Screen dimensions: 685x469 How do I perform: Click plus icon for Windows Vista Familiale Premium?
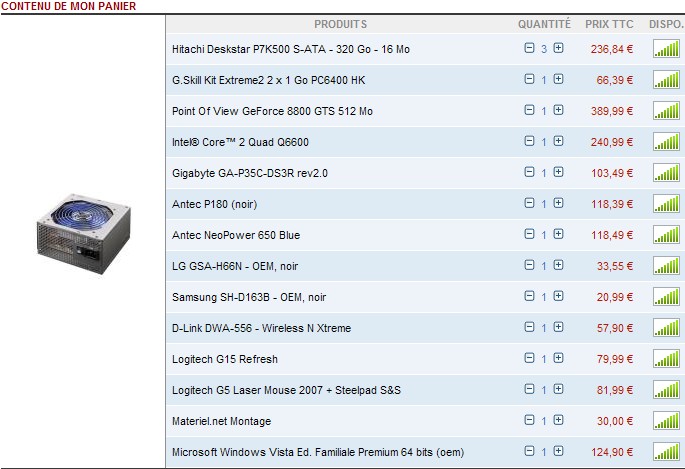558,451
